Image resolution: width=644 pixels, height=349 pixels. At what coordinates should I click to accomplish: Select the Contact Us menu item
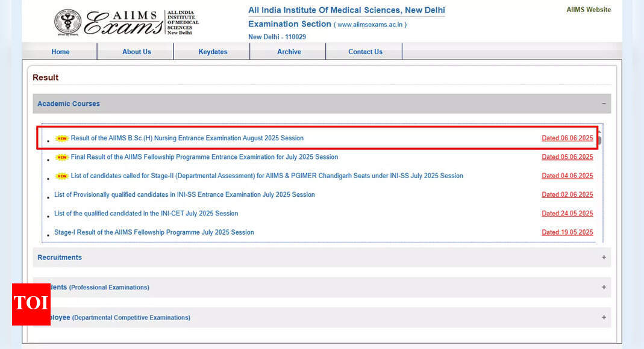pos(365,52)
